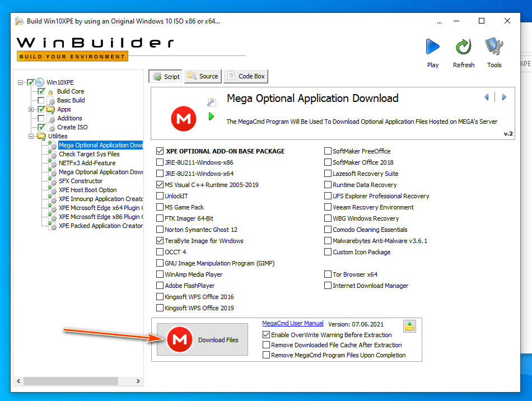This screenshot has width=532, height=401.
Task: Click the title bar ellipsis icon
Action: (439, 22)
